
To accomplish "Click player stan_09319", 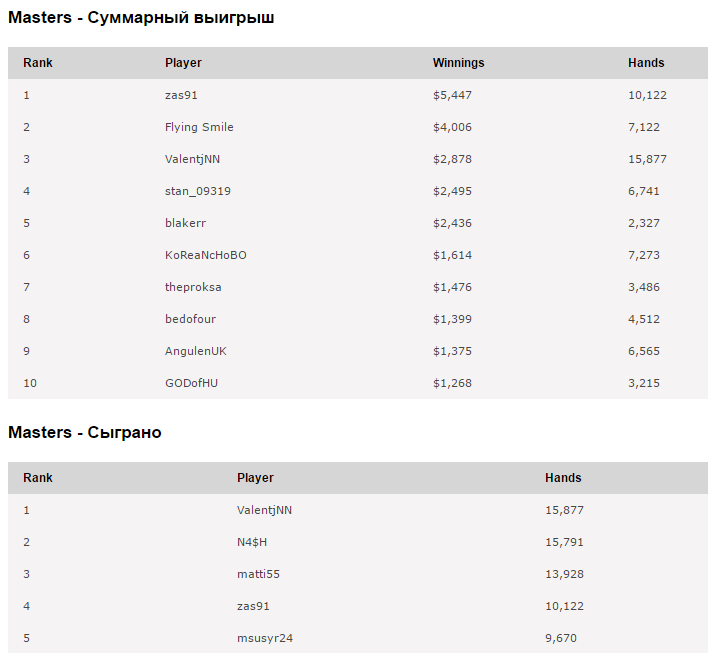I will pyautogui.click(x=197, y=191).
